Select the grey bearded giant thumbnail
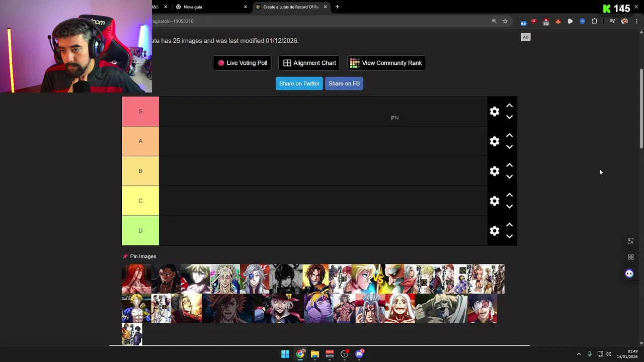 point(441,309)
